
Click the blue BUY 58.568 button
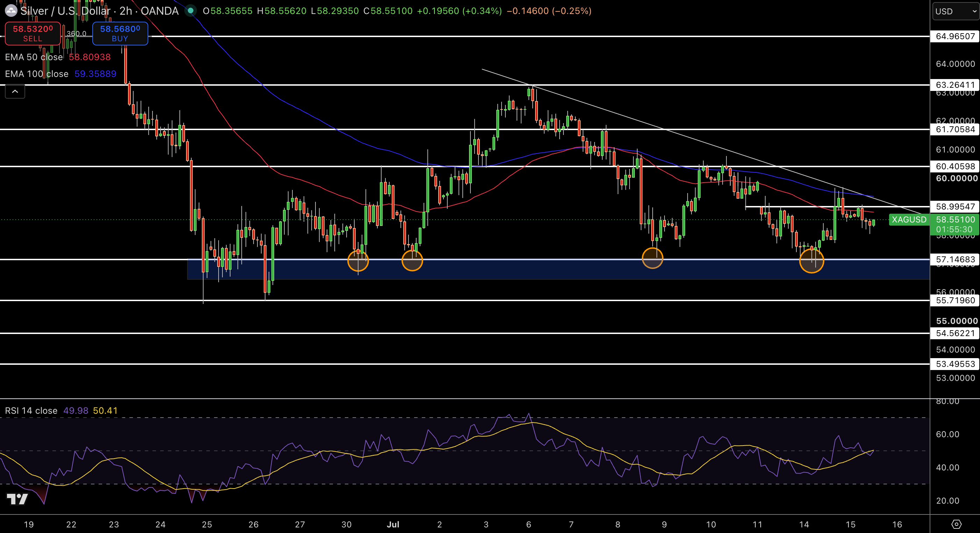point(120,34)
